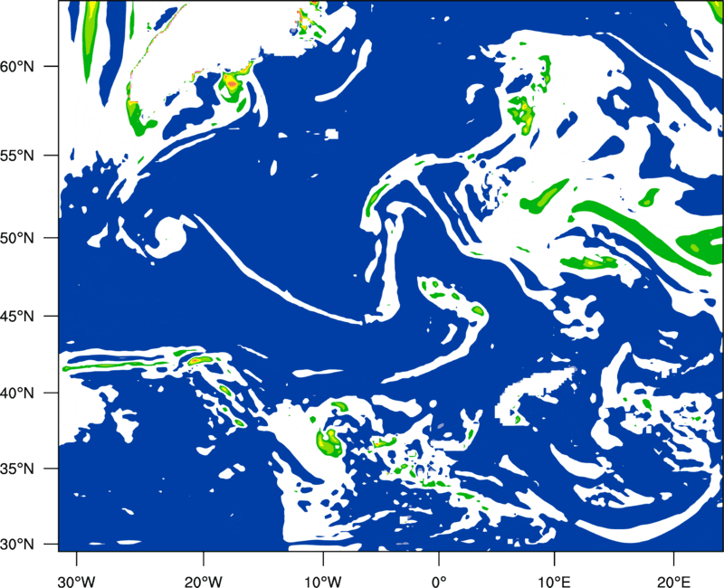
Task: Click the 20°W longitude axis label
Action: tap(203, 581)
